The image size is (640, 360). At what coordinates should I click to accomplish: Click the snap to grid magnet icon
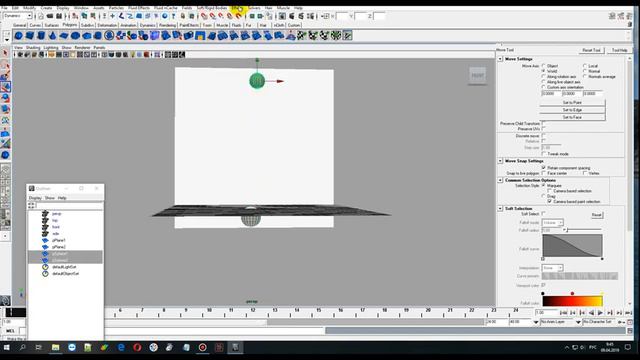click(204, 16)
